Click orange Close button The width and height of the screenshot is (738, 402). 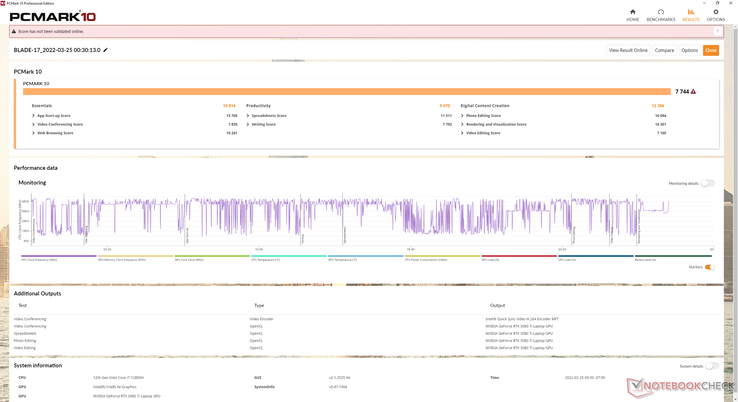pos(711,50)
